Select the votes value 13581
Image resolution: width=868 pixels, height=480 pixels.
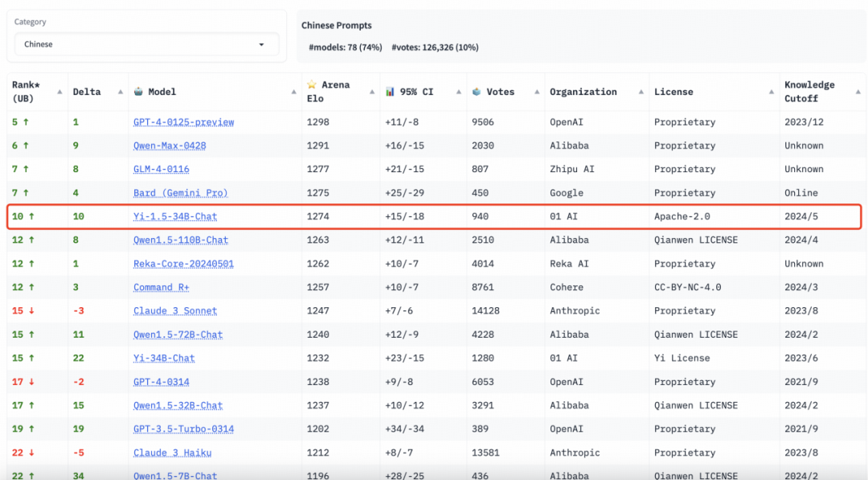tap(485, 453)
